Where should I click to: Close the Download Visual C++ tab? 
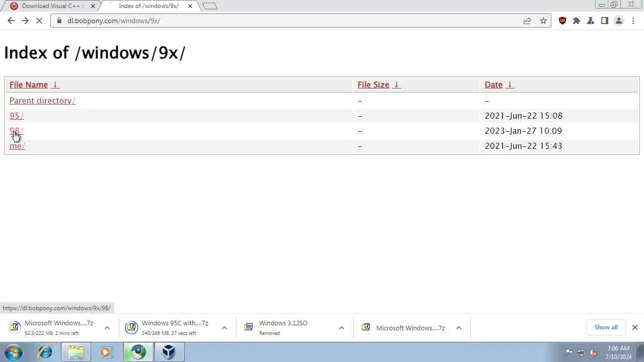coord(93,6)
